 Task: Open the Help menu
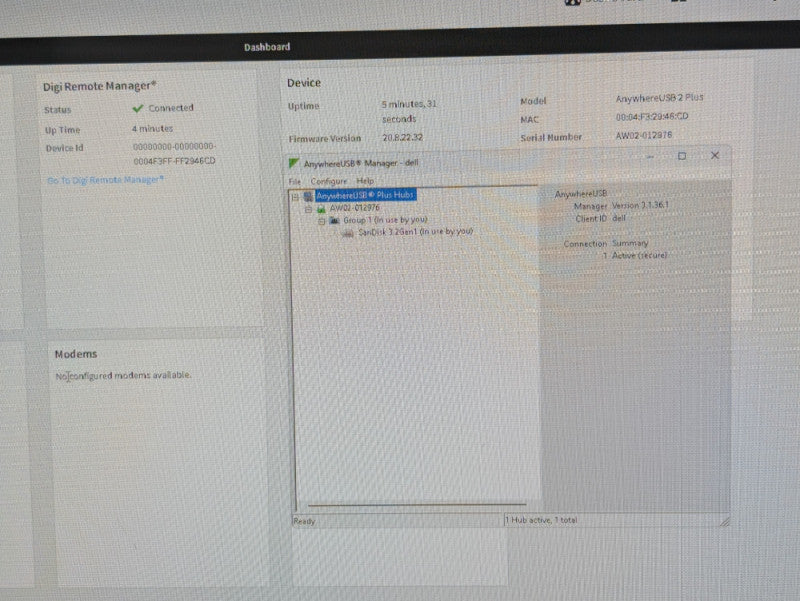[365, 181]
